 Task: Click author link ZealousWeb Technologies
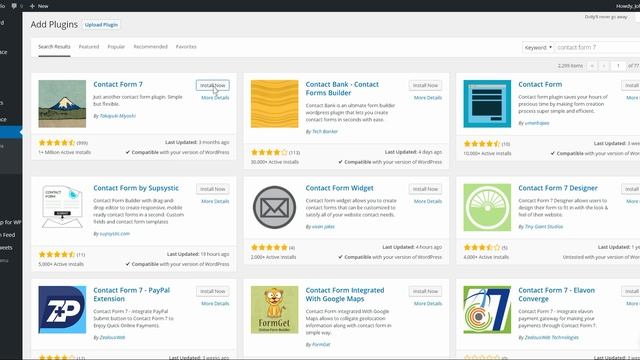tap(551, 338)
